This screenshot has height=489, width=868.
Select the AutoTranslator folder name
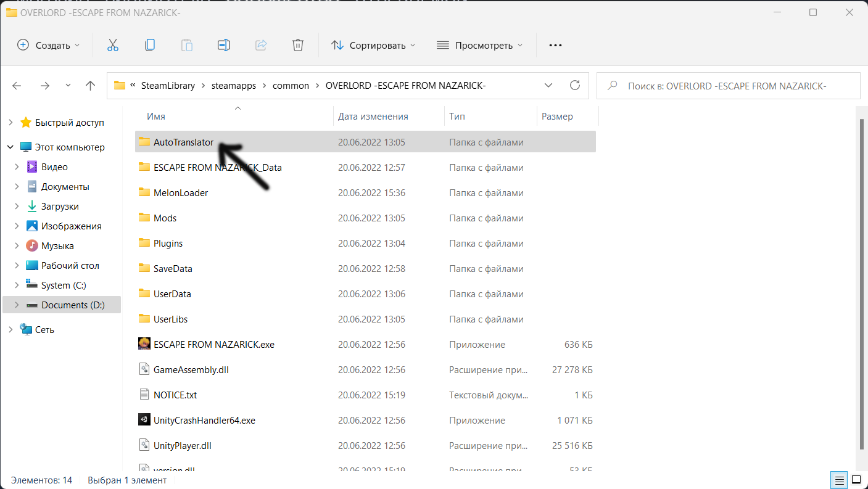click(x=183, y=142)
